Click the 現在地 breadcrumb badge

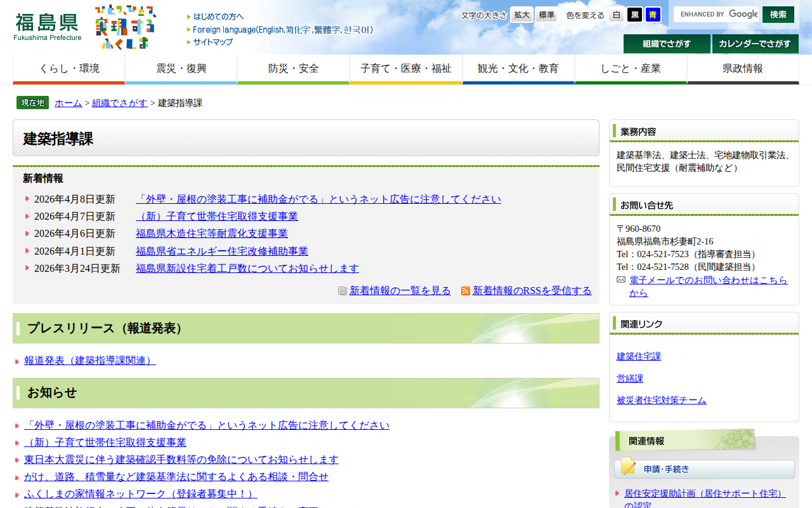coord(32,103)
